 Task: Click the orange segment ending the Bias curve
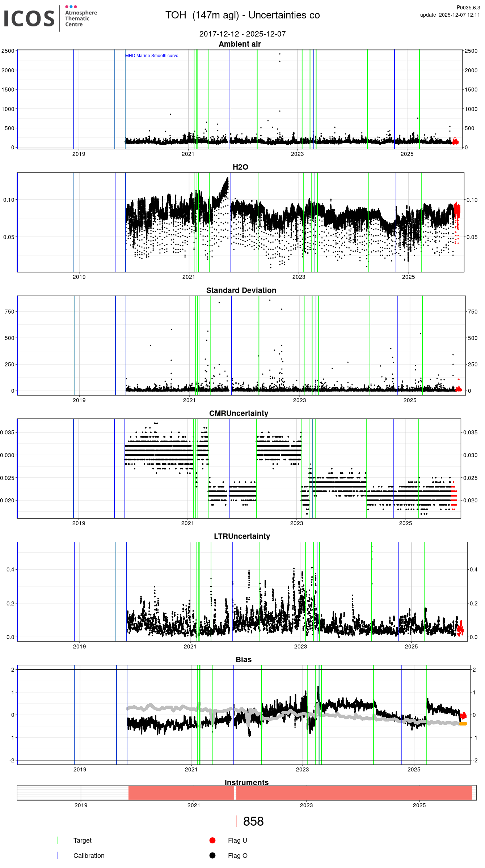coord(463,724)
